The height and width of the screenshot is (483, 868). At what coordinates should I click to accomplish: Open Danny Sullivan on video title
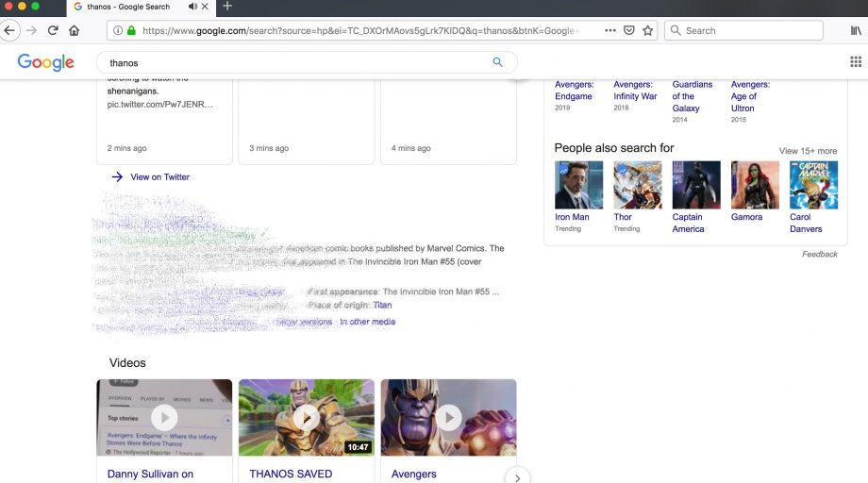(150, 475)
